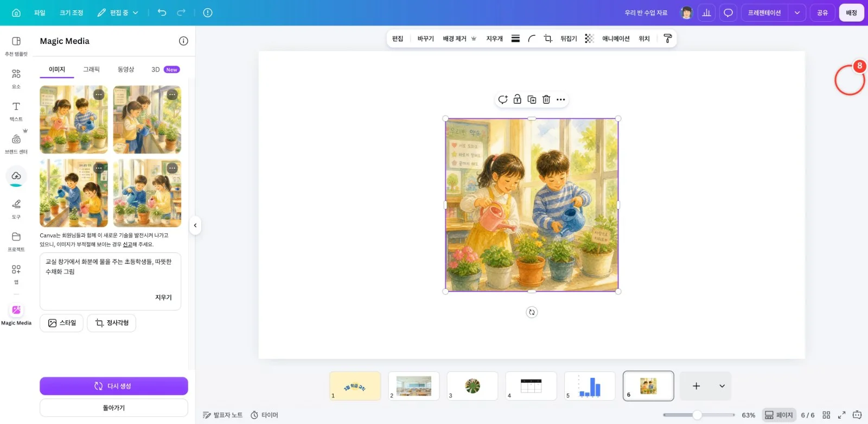
Task: Delete the selected image with trash icon
Action: 546,99
